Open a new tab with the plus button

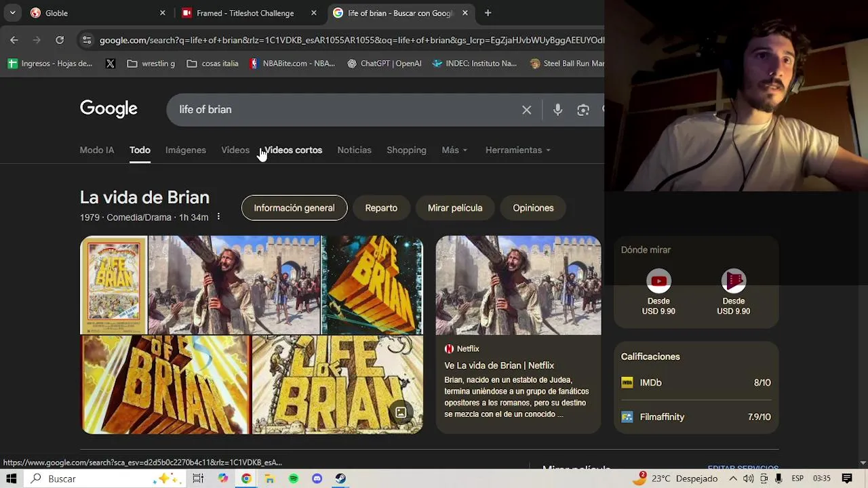point(488,13)
